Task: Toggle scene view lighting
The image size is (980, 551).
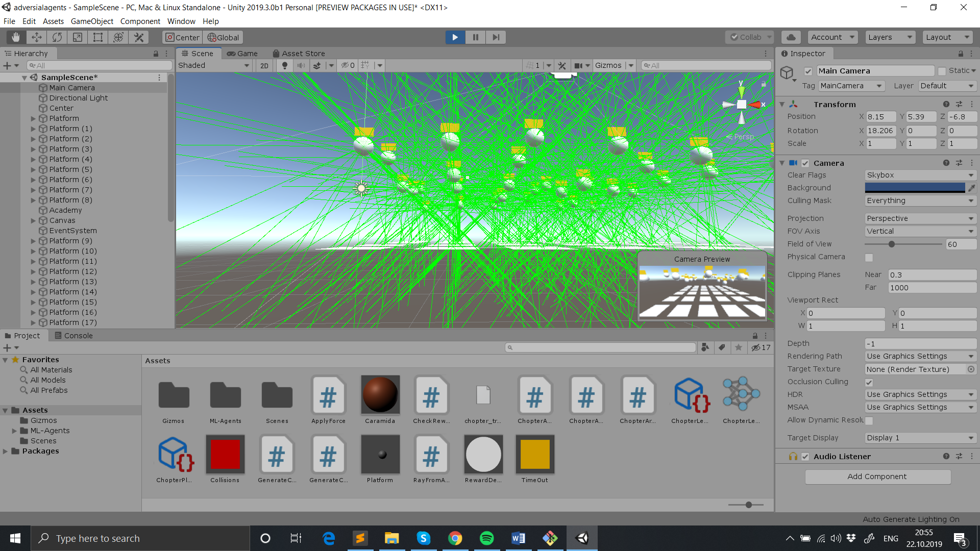Action: pyautogui.click(x=284, y=65)
